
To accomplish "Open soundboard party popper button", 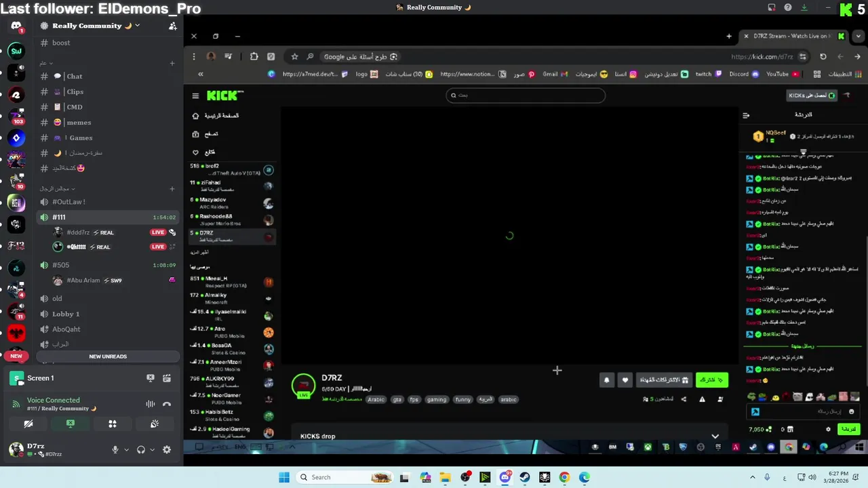I will click(x=155, y=424).
